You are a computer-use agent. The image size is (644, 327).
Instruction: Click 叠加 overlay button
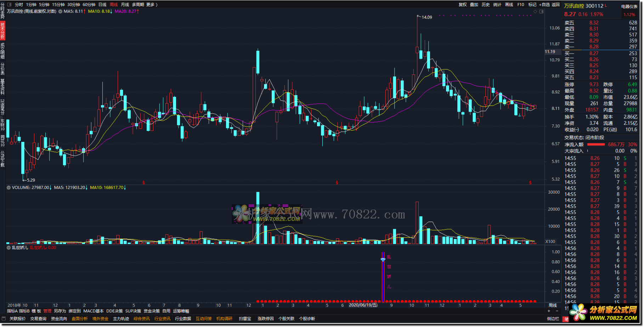pyautogui.click(x=474, y=5)
